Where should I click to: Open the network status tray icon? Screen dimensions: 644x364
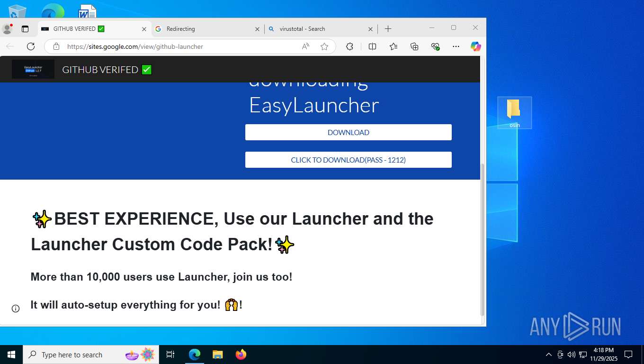tap(582, 355)
